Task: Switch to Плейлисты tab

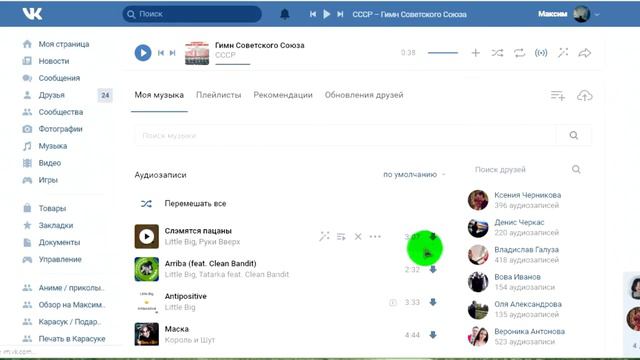Action: pos(218,95)
